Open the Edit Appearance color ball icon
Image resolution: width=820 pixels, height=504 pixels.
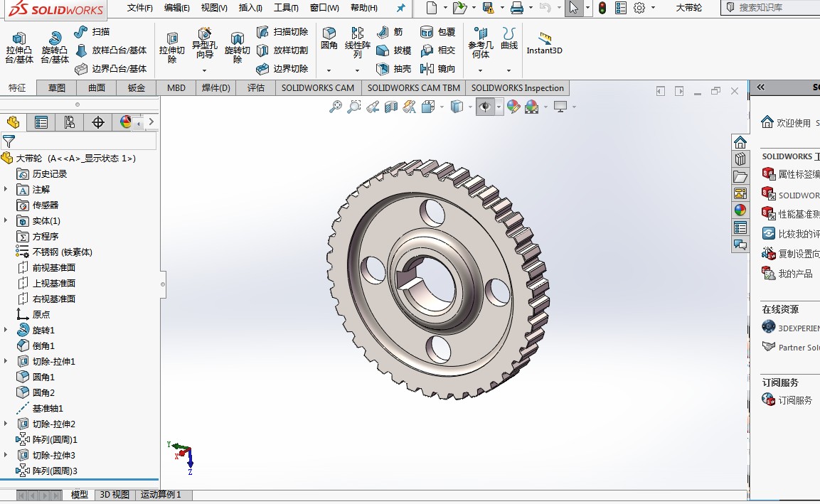[x=513, y=107]
